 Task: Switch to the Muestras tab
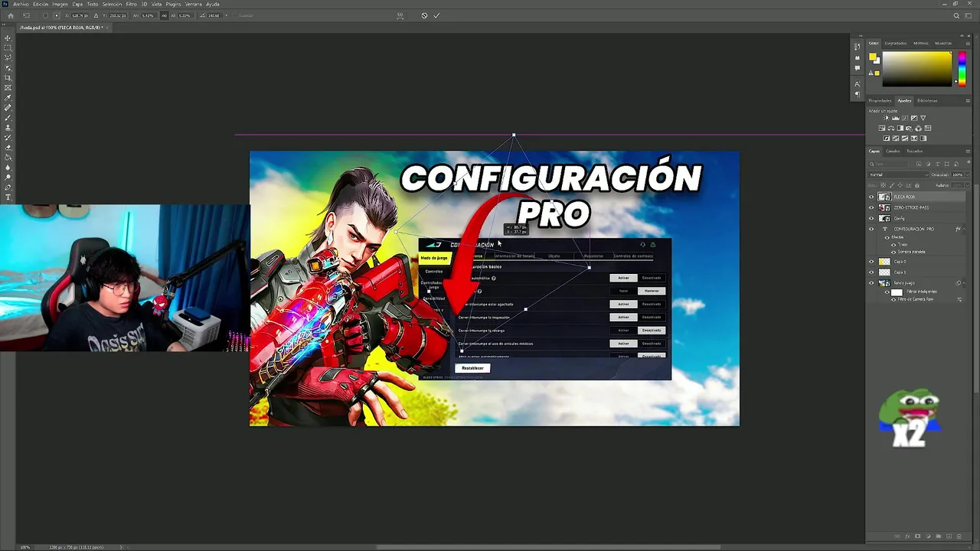pyautogui.click(x=943, y=43)
